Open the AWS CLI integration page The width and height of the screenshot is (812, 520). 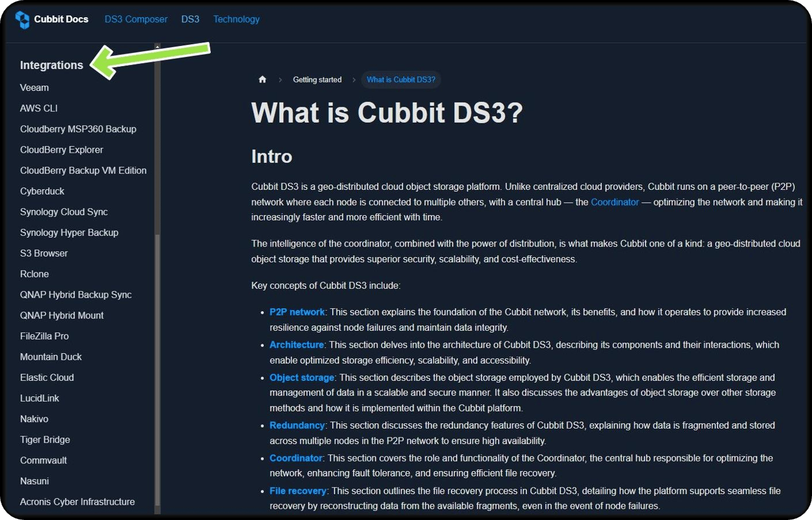pyautogui.click(x=38, y=108)
